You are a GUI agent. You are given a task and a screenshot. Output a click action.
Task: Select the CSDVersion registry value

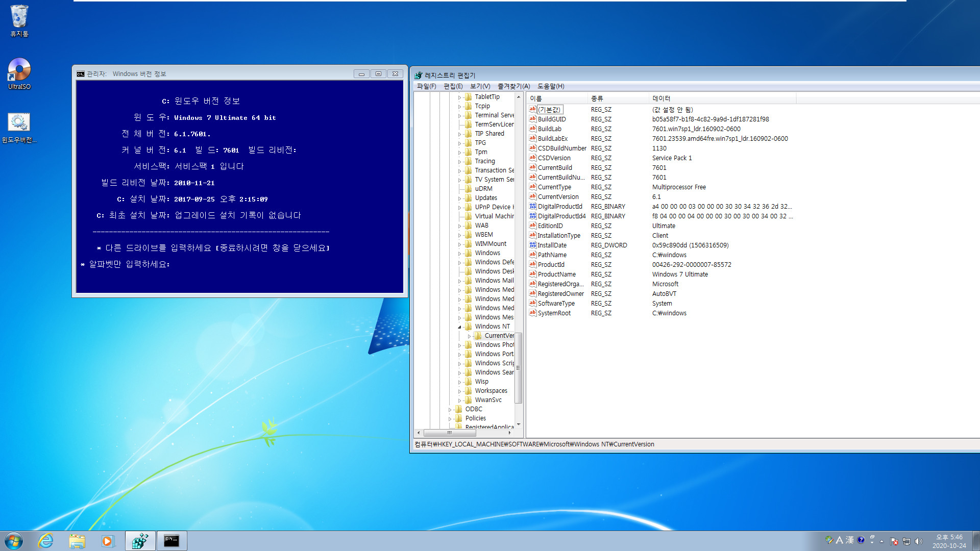click(x=554, y=158)
